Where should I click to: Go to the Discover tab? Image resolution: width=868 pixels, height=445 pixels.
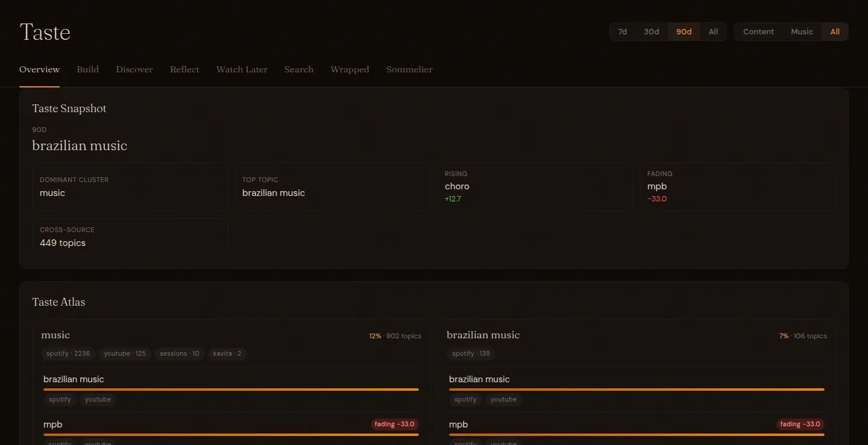(x=134, y=69)
